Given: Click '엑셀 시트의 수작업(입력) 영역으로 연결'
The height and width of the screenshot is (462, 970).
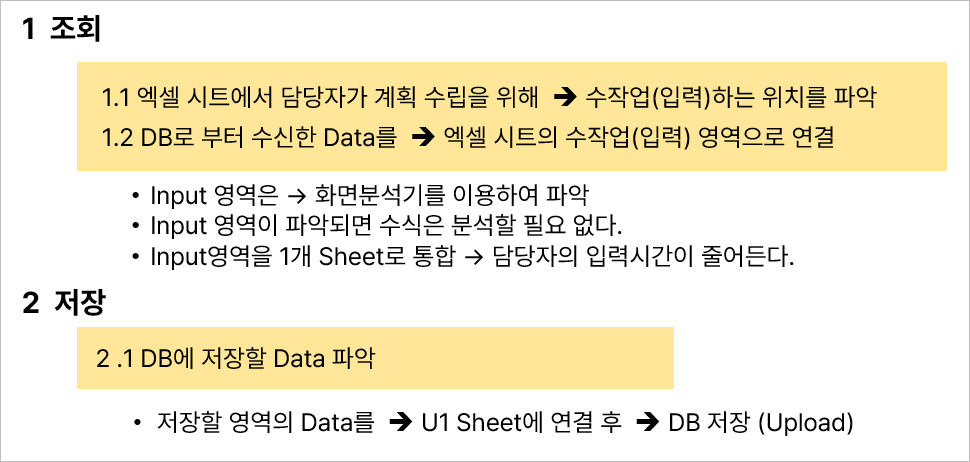Looking at the screenshot, I should click(x=640, y=138).
